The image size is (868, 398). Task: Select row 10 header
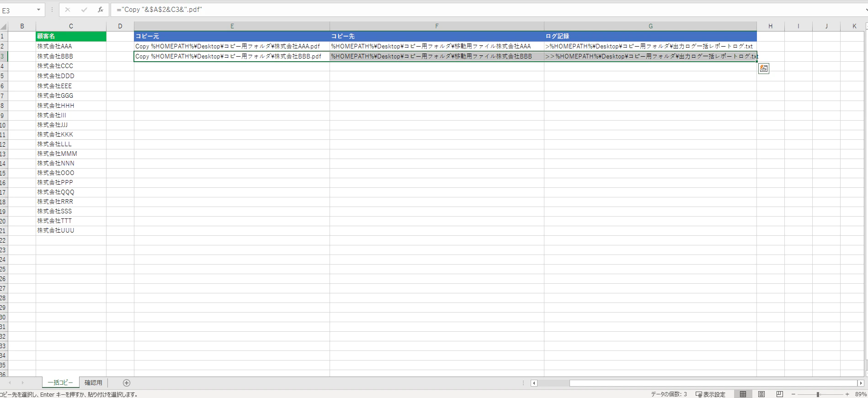point(4,125)
